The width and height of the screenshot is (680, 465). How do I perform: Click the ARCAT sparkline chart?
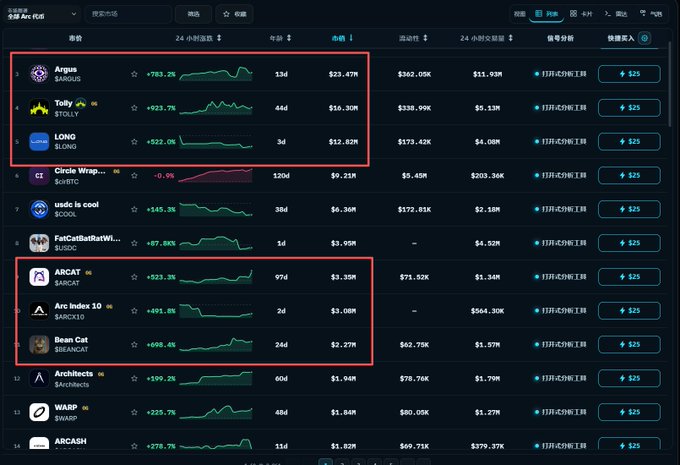(216, 277)
